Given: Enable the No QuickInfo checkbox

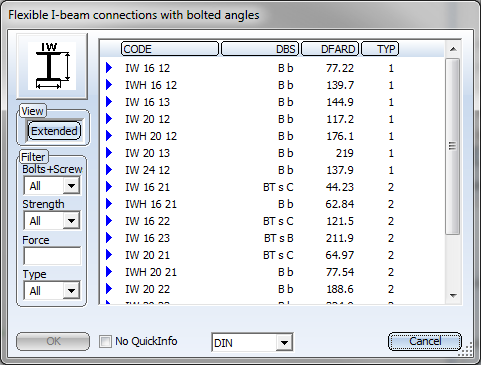Looking at the screenshot, I should pos(105,342).
